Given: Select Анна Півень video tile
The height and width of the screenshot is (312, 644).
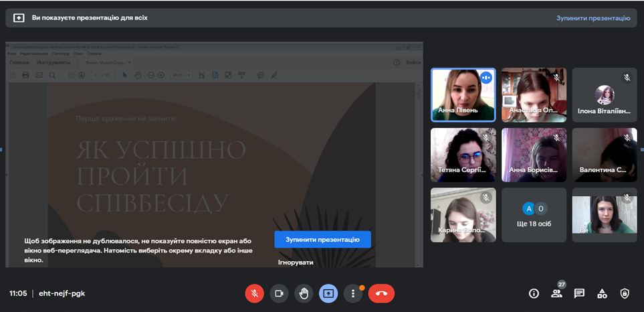Looking at the screenshot, I should (463, 95).
